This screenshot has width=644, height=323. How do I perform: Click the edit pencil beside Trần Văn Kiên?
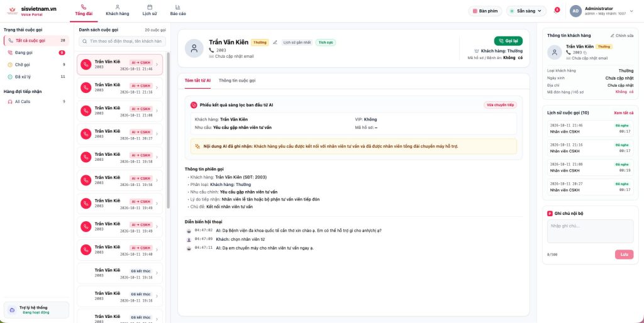click(275, 42)
